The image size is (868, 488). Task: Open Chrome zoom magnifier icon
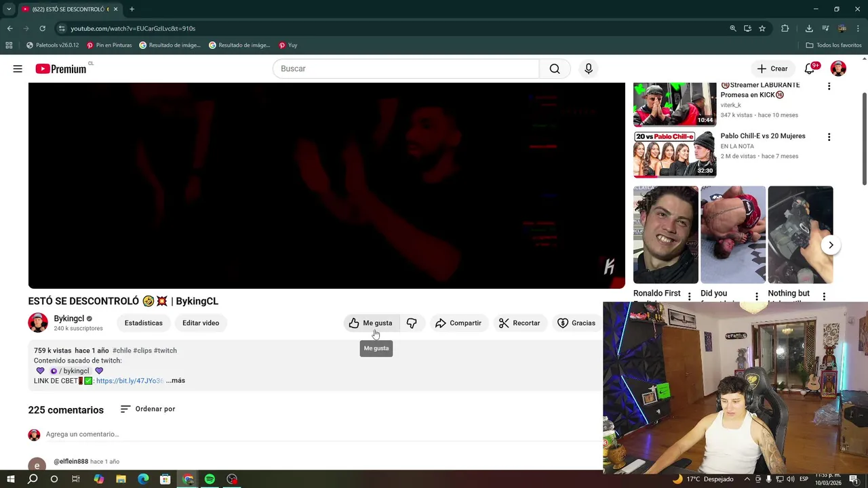tap(733, 28)
